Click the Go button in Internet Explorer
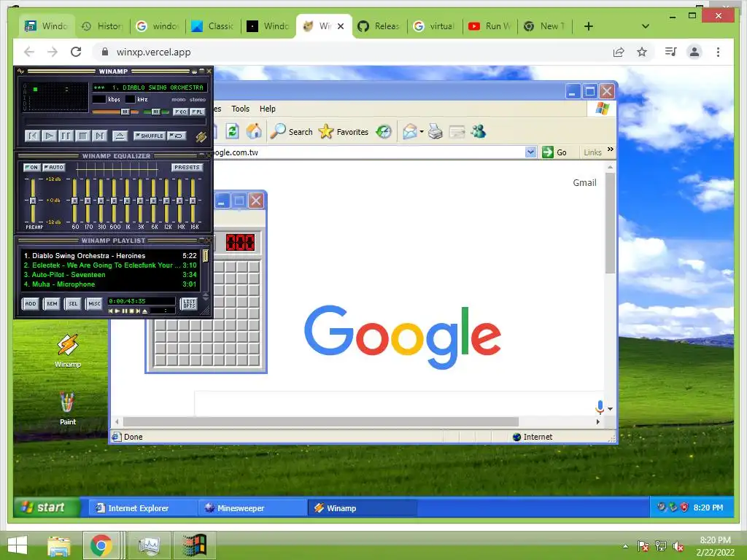Viewport: 747px width, 560px height. tap(554, 152)
